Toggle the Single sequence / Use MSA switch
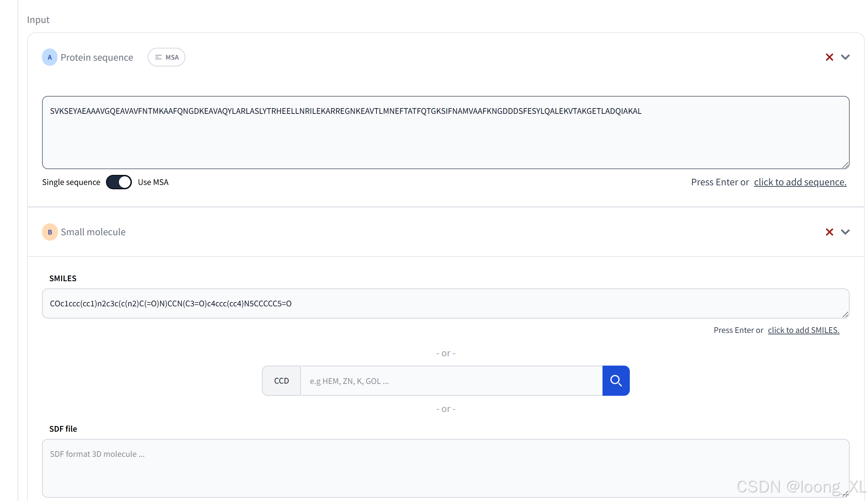 pos(119,182)
